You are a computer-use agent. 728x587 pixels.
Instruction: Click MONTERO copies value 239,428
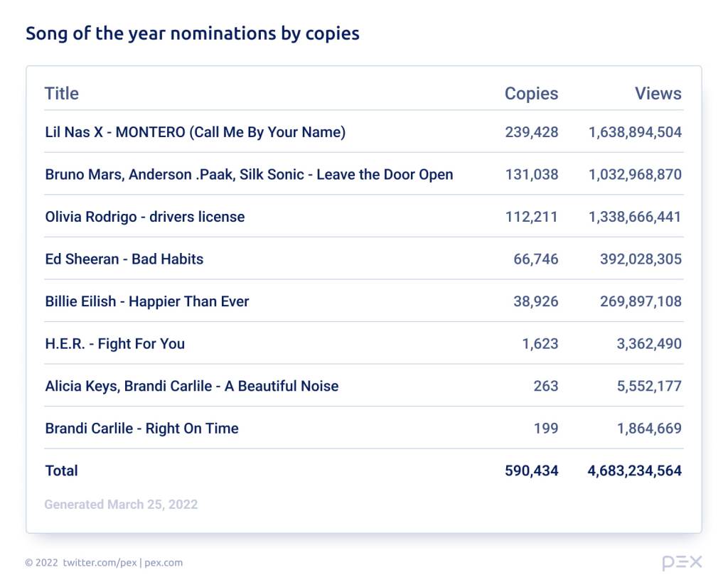point(531,132)
